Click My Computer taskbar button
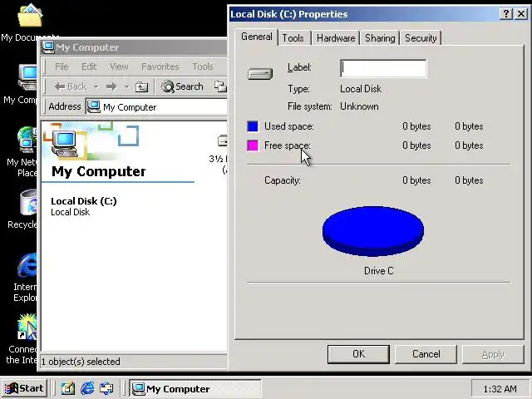The image size is (532, 399). pyautogui.click(x=195, y=388)
